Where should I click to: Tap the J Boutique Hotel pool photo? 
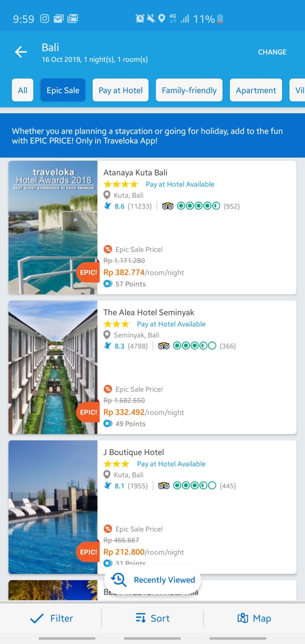[x=53, y=507]
